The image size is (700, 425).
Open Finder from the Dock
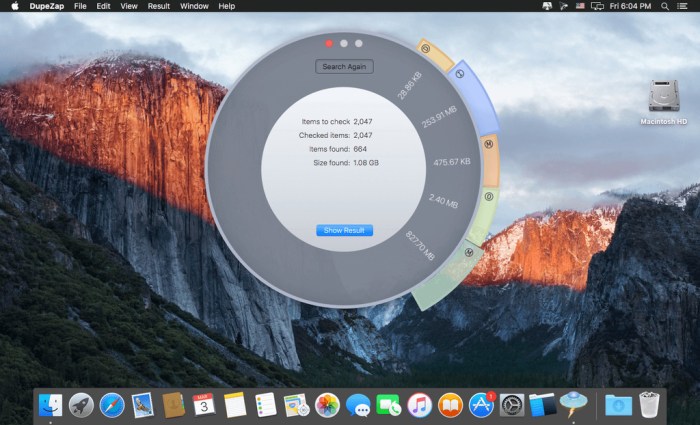point(50,404)
